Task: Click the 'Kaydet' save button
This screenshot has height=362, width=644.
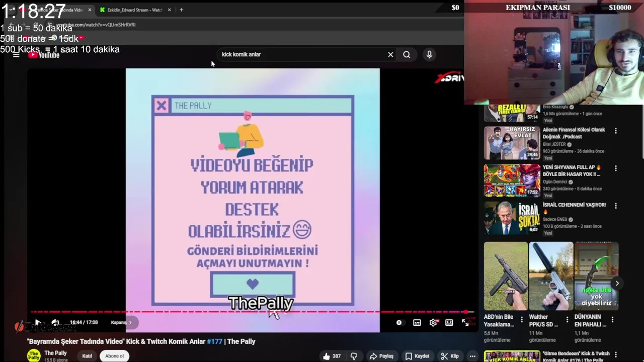Action: tap(417, 356)
